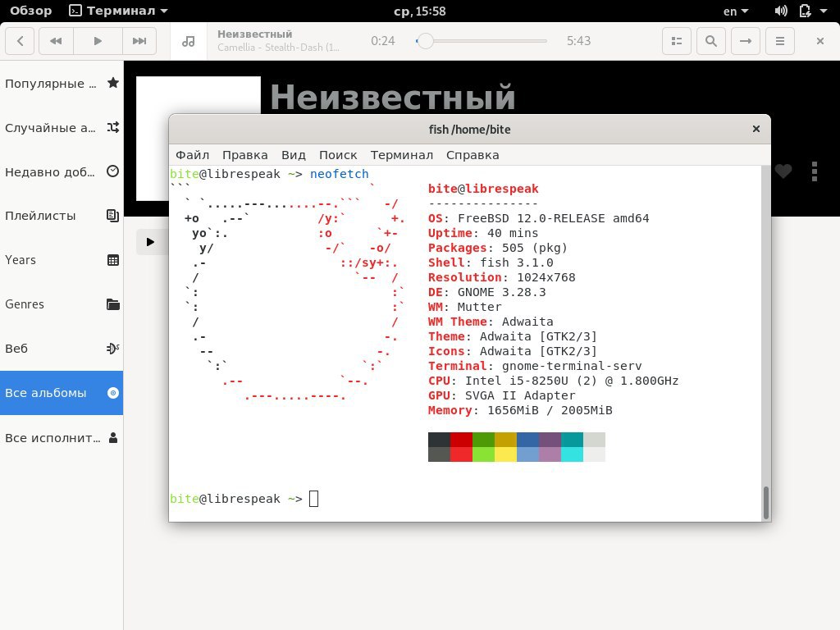Open the system menu arrow in top bar
The height and width of the screenshot is (630, 840).
824,11
